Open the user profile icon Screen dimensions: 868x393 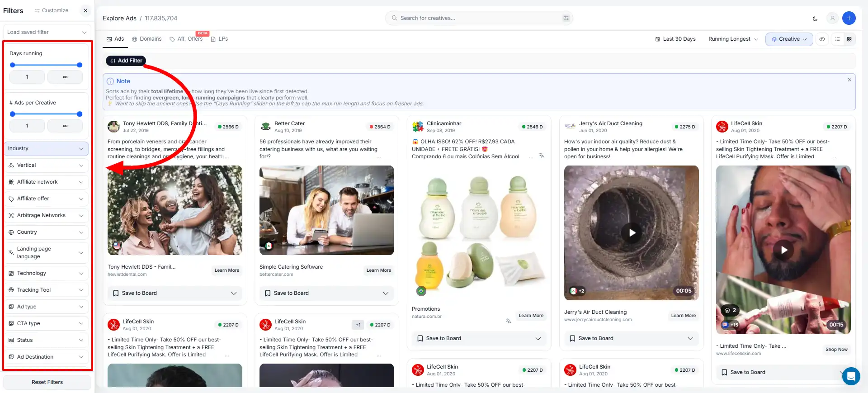832,18
